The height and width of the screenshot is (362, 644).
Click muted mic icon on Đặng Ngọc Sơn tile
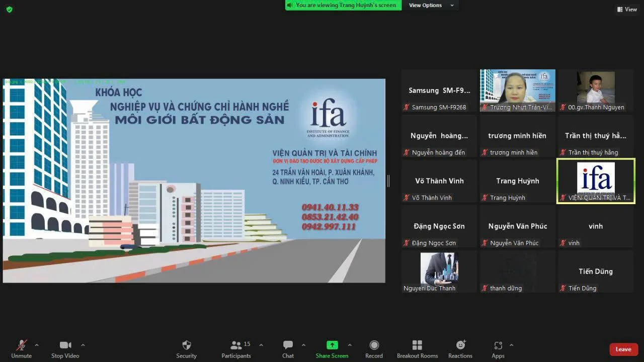pyautogui.click(x=407, y=243)
